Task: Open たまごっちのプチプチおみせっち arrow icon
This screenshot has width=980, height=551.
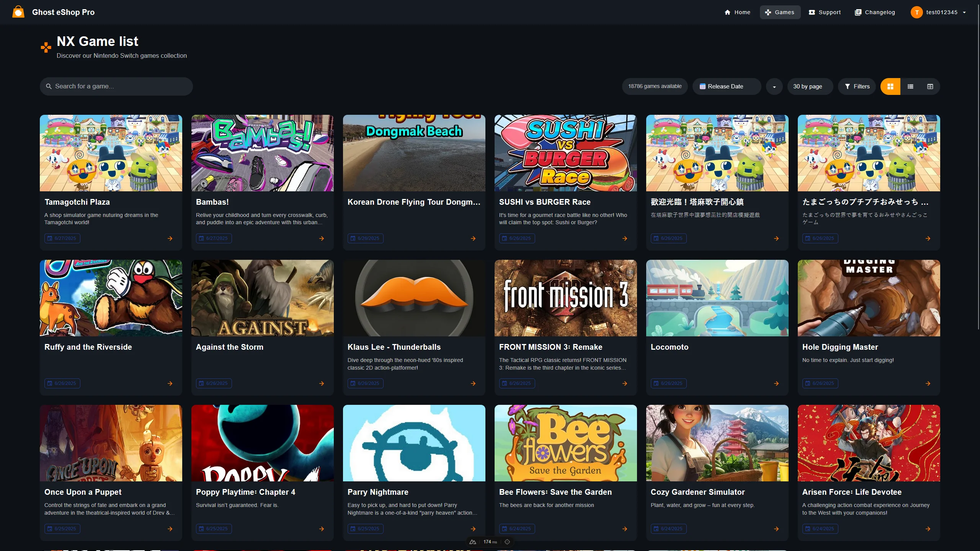Action: 928,238
